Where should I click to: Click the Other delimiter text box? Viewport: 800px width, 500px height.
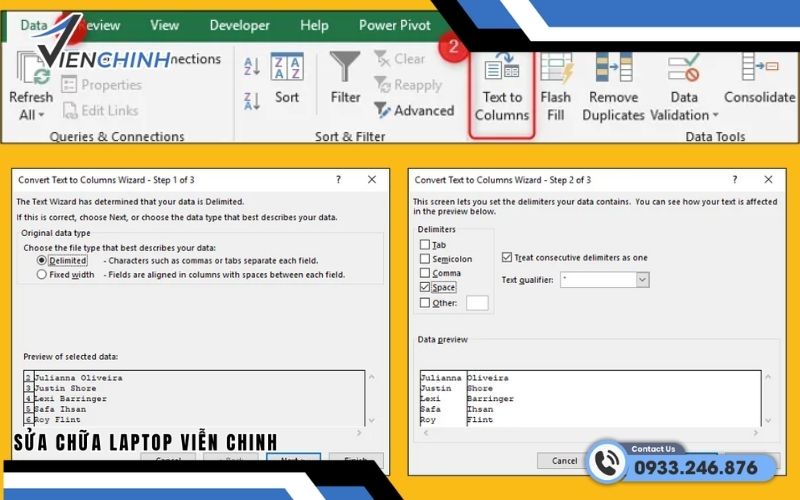477,303
